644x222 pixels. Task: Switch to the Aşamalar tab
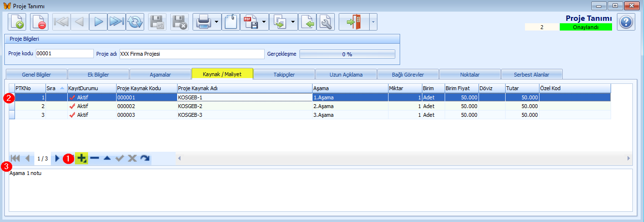coord(160,75)
